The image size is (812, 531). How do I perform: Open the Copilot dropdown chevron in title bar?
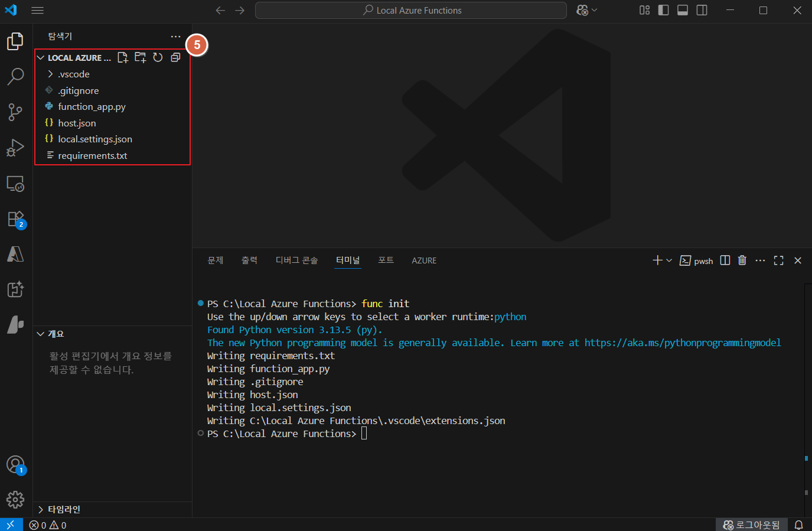click(x=594, y=10)
